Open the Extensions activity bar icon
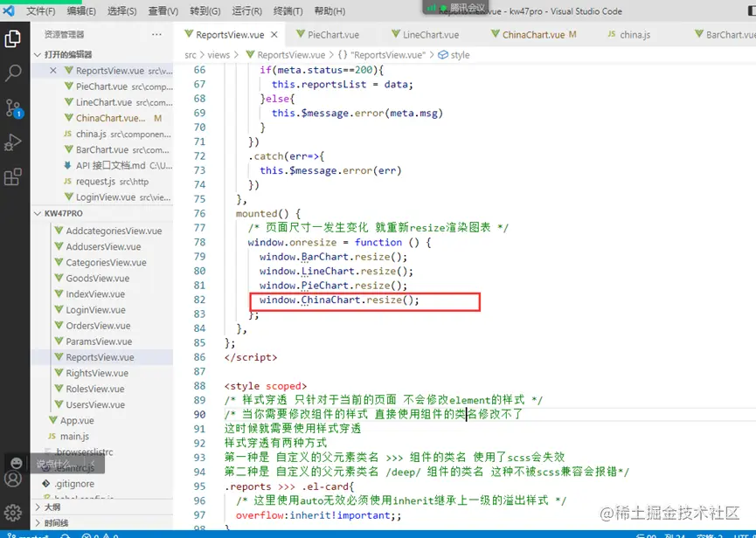The height and width of the screenshot is (538, 756). pos(13,176)
